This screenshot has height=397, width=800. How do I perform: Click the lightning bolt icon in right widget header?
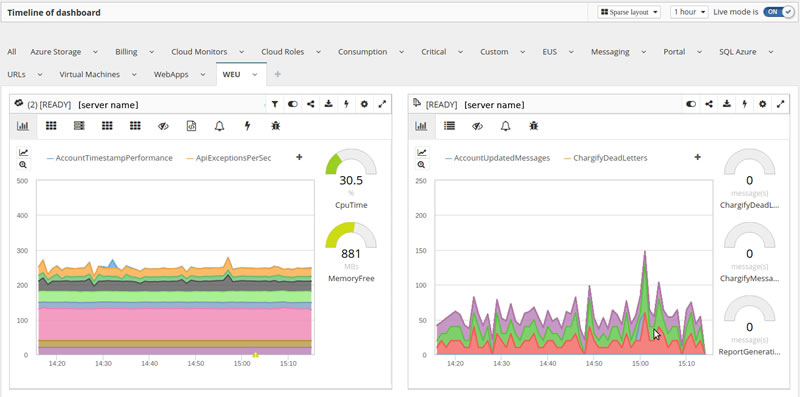[744, 104]
